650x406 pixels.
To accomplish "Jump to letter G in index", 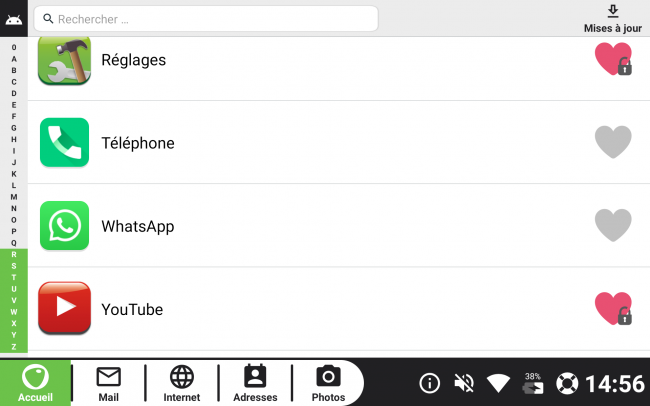I will [14, 128].
